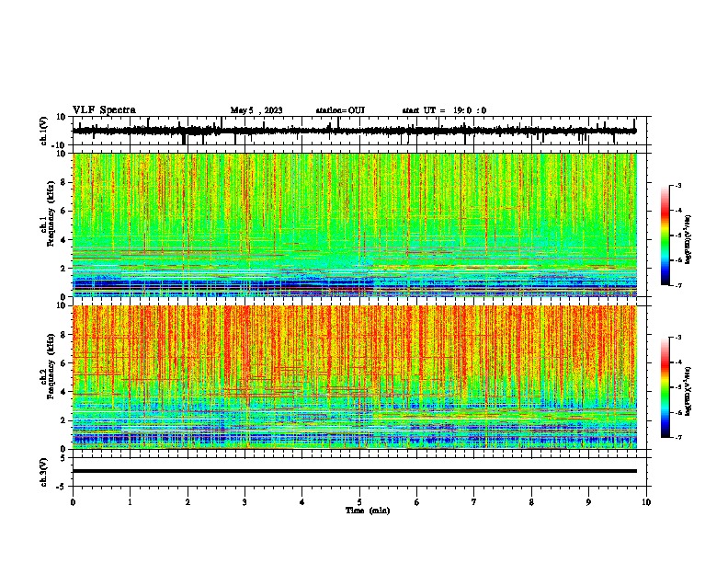This screenshot has height=563, width=728.
Task: Click the "-3" label on ch.2 color bar
Action: 678,338
